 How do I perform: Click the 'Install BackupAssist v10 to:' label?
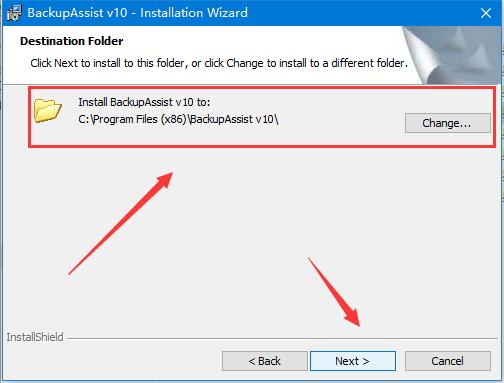[144, 102]
